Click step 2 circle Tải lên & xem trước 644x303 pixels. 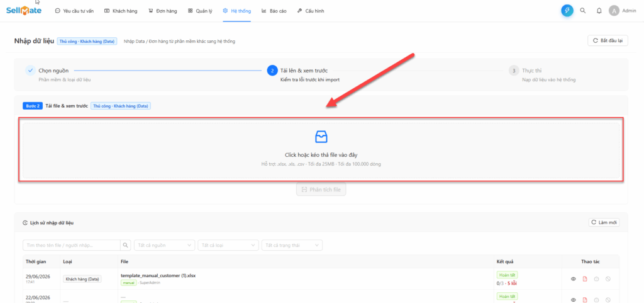point(272,71)
